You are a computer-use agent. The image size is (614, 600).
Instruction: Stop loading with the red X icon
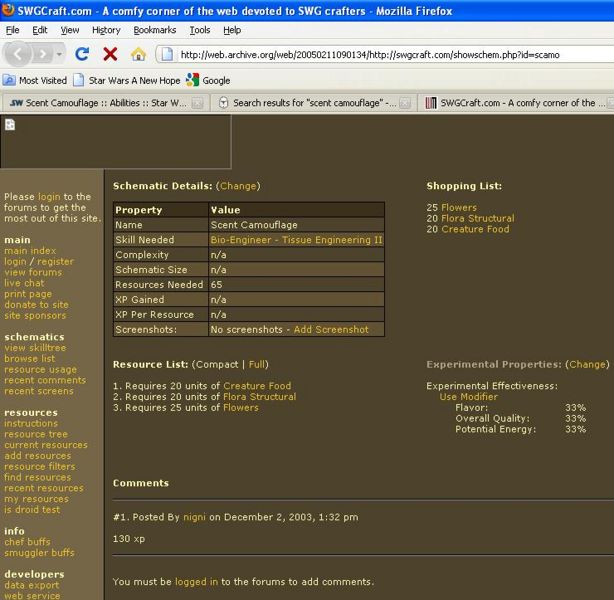tap(110, 54)
